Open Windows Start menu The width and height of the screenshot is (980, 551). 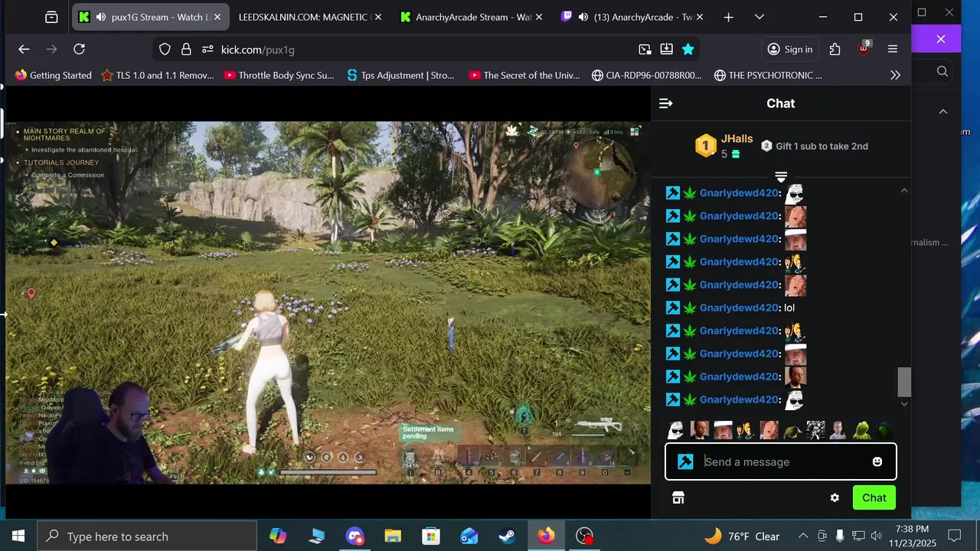[x=18, y=536]
